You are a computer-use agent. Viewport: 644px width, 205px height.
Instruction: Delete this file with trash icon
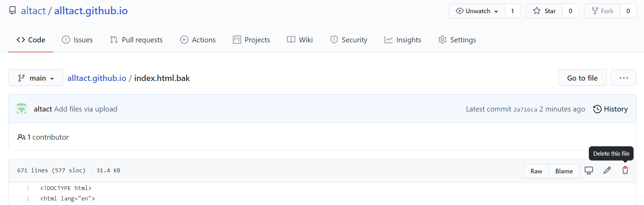(625, 170)
